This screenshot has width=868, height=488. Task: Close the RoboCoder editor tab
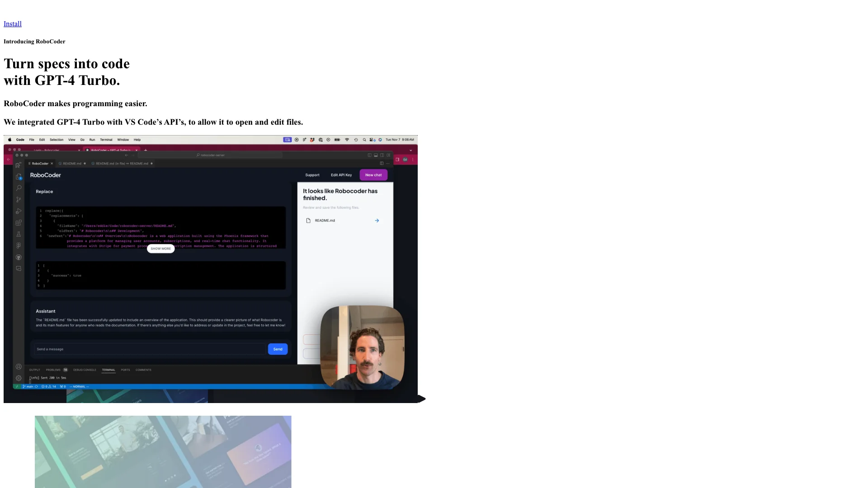tap(52, 164)
